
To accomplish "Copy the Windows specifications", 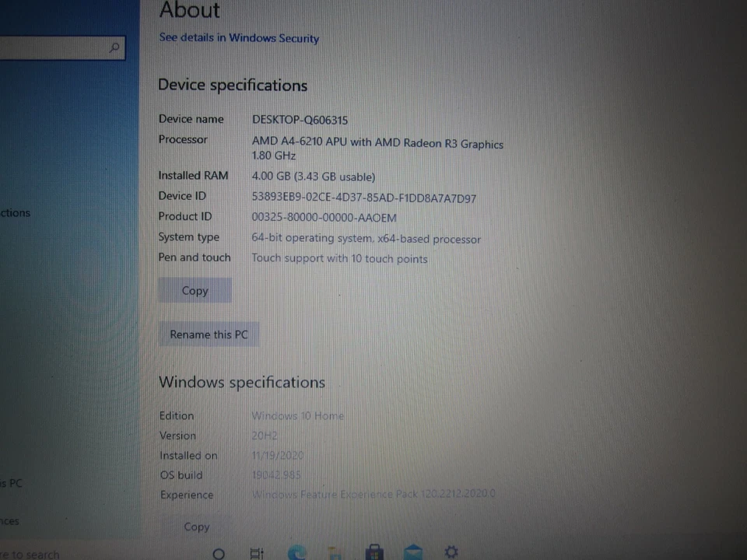I will click(x=196, y=527).
